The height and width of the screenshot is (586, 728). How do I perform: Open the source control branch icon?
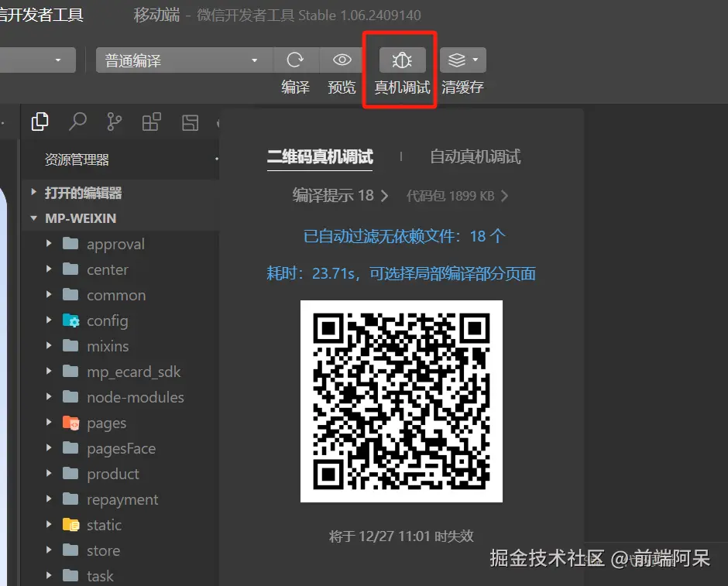114,122
